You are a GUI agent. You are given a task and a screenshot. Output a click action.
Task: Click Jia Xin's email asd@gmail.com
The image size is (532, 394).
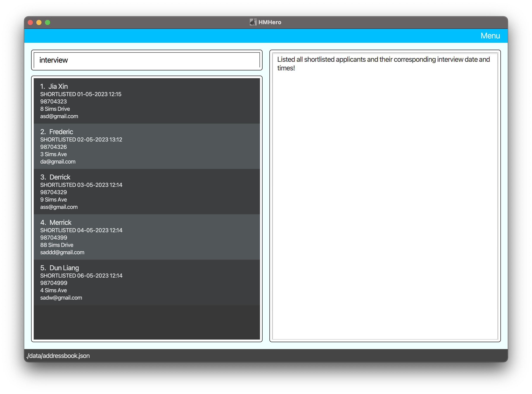coord(59,116)
